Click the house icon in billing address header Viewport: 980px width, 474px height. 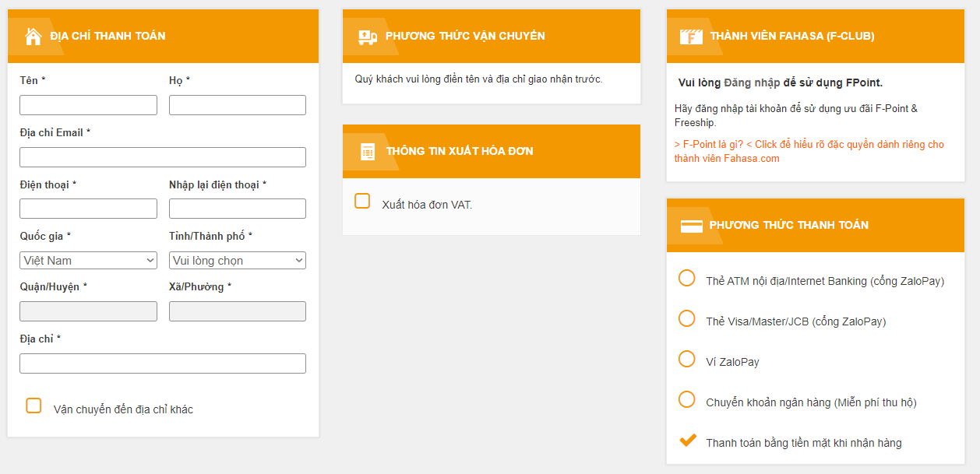click(33, 37)
